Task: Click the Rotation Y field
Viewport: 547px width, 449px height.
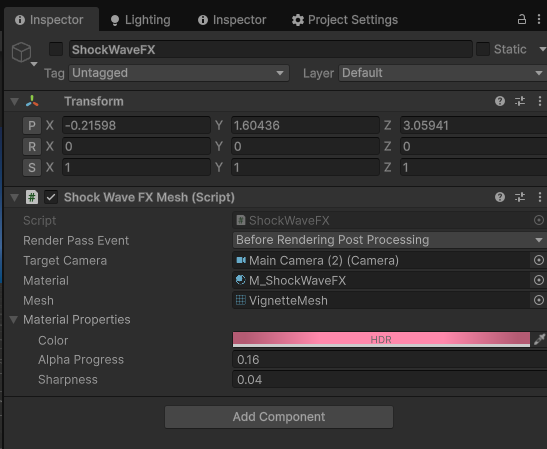Action: (x=305, y=146)
